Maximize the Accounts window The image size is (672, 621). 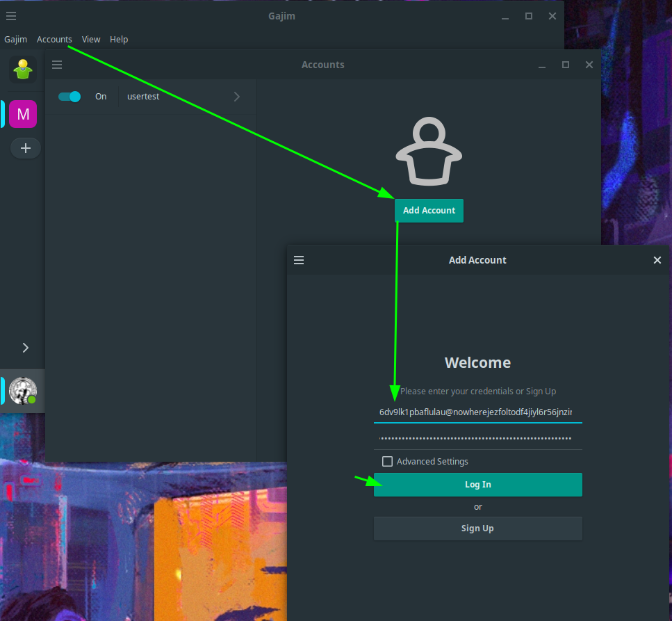click(x=566, y=65)
